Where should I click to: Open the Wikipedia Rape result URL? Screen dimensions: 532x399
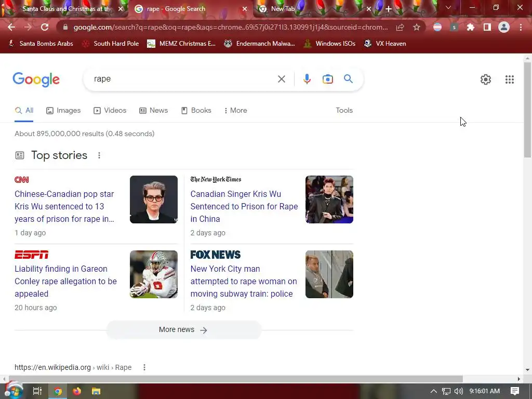click(x=73, y=367)
